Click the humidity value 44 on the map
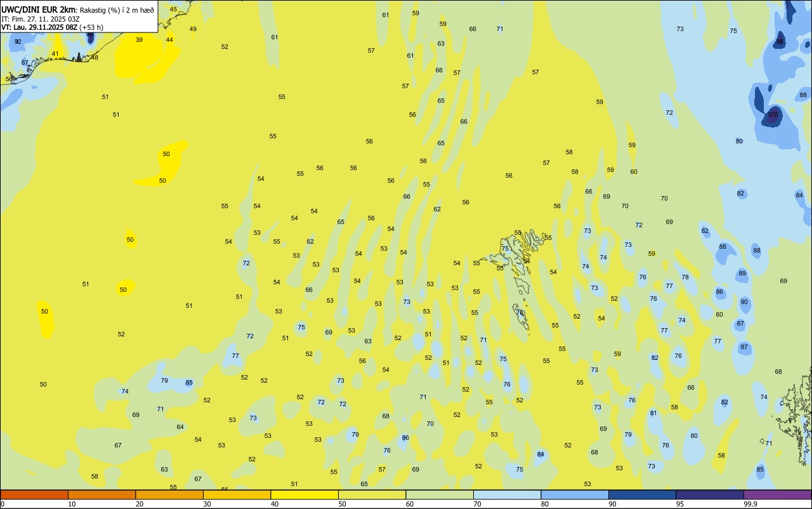 tap(169, 39)
